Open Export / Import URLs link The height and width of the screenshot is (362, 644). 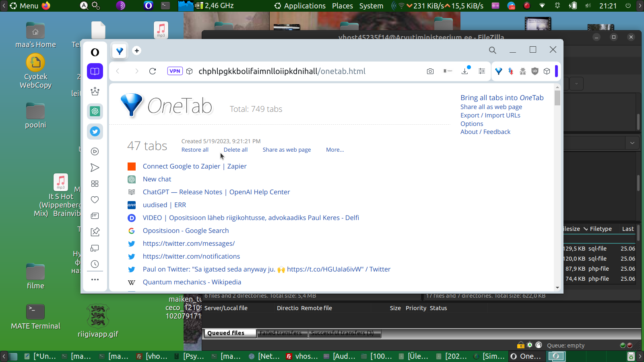490,115
